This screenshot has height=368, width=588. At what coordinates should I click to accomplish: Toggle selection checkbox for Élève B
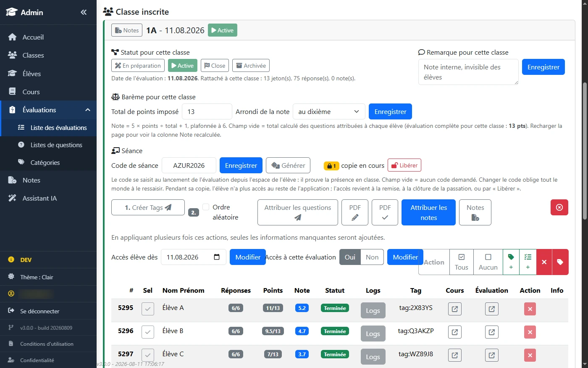coord(148,332)
